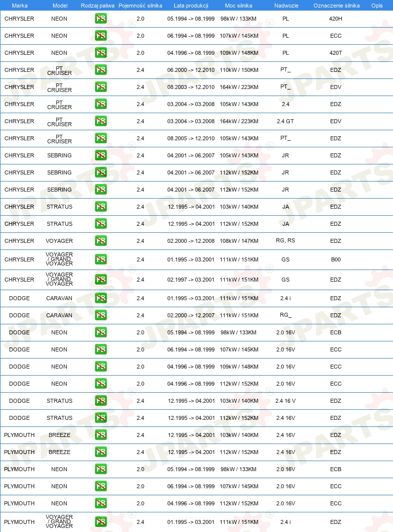Click the VOYAGER model in the RG, RS row
Image resolution: width=393 pixels, height=532 pixels.
pos(59,241)
